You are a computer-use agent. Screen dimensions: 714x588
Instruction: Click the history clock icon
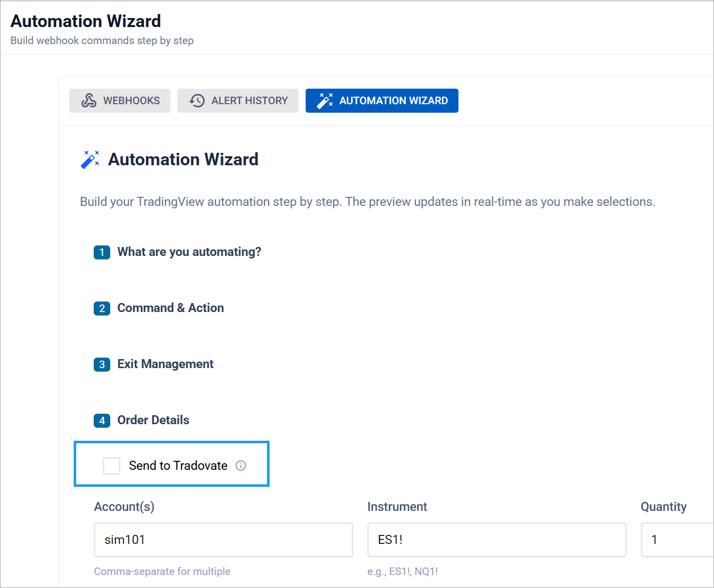click(197, 101)
